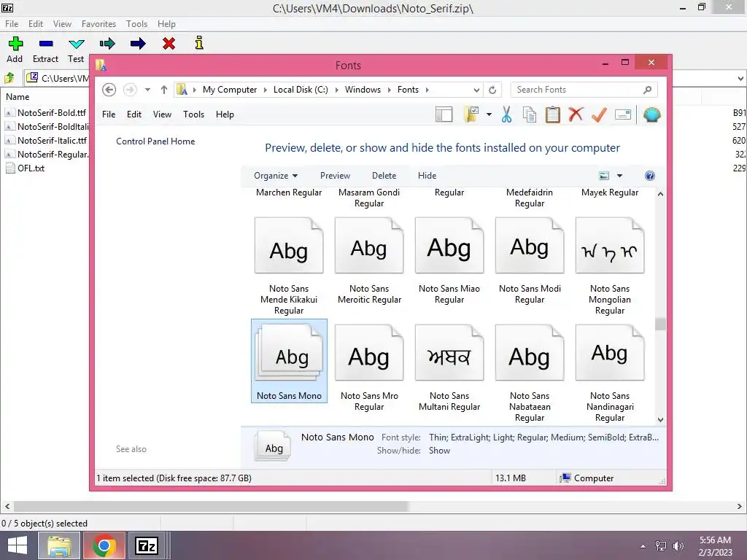Click the Properties card icon in Fonts toolbar
Image resolution: width=747 pixels, height=560 pixels.
click(x=623, y=114)
